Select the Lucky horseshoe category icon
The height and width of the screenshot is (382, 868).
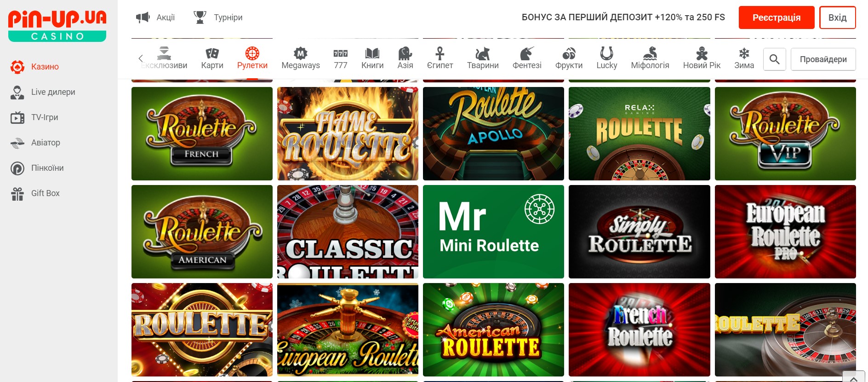click(x=606, y=53)
